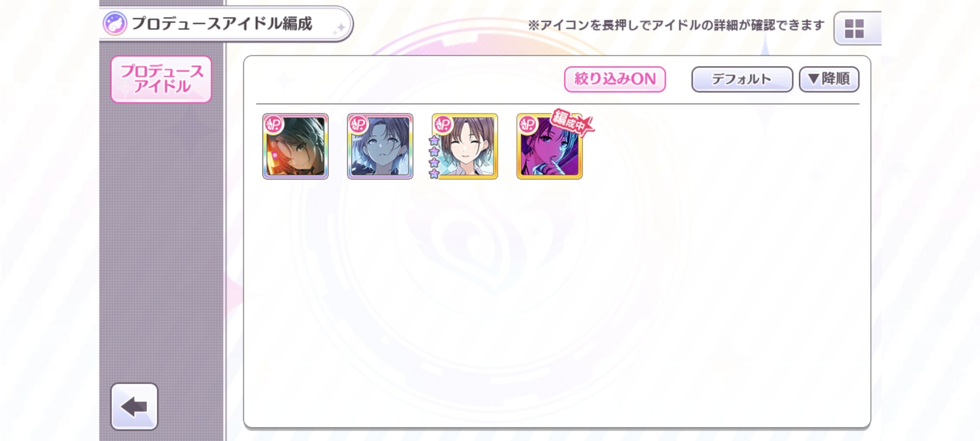This screenshot has height=441, width=980.
Task: Select the purple idol card marked 編成中
Action: click(x=549, y=147)
